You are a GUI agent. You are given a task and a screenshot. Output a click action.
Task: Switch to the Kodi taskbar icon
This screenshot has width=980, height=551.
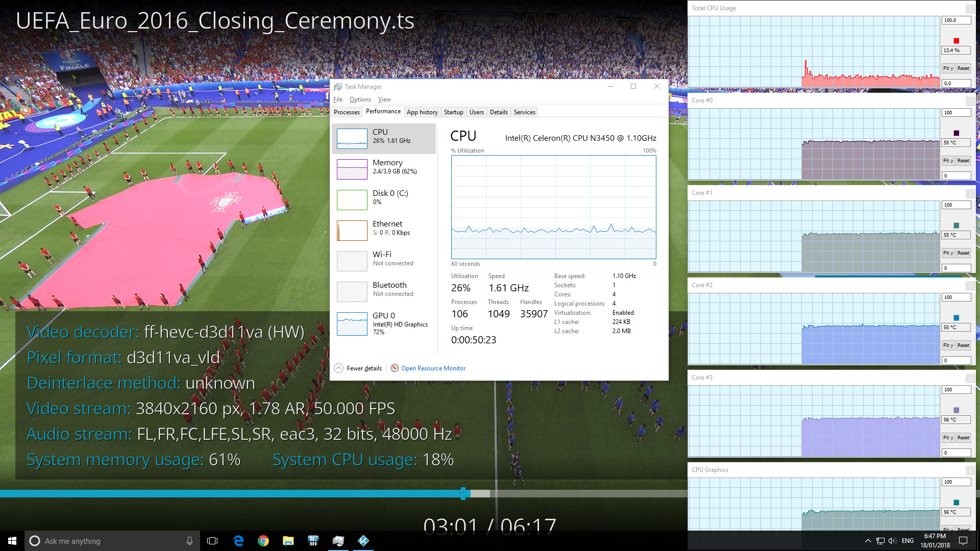[x=363, y=541]
